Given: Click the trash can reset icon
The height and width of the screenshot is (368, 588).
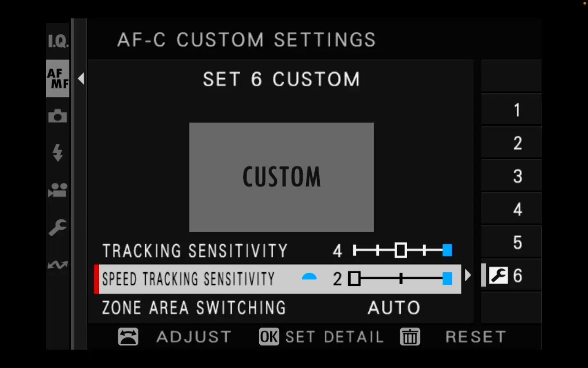Looking at the screenshot, I should tap(410, 337).
